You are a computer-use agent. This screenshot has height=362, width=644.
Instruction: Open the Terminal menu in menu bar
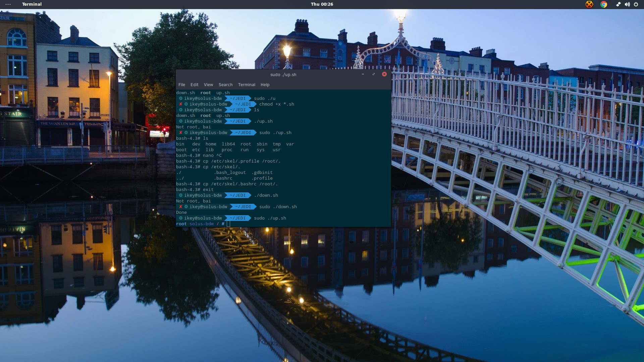[x=247, y=85]
